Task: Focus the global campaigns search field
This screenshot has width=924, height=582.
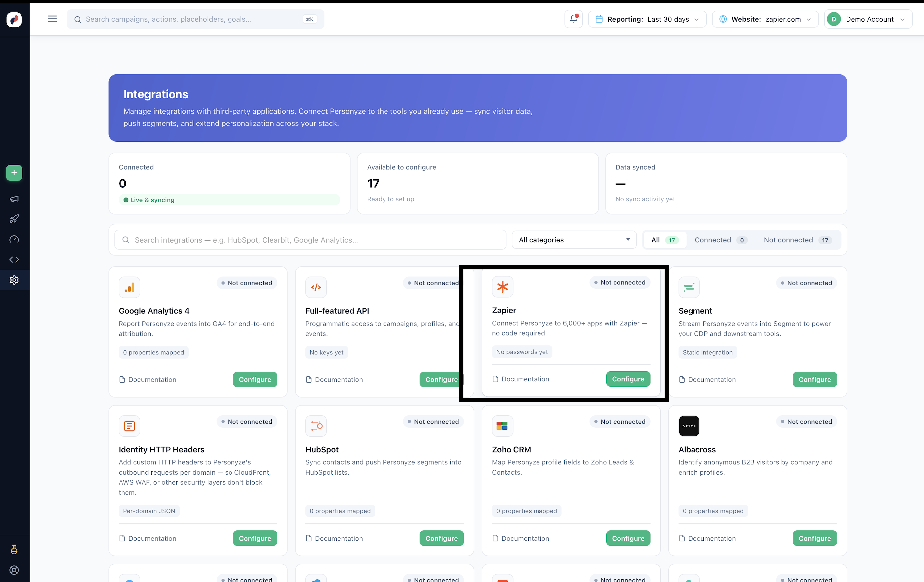Action: 195,19
